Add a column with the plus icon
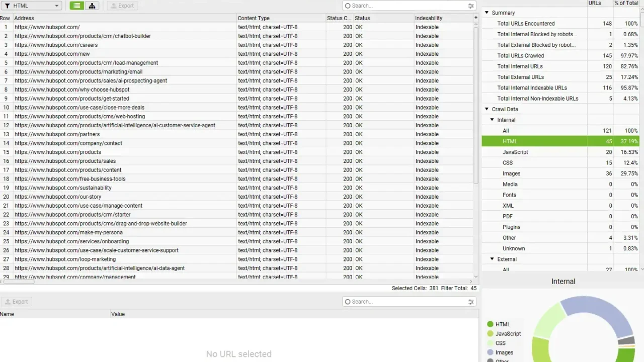 point(475,18)
